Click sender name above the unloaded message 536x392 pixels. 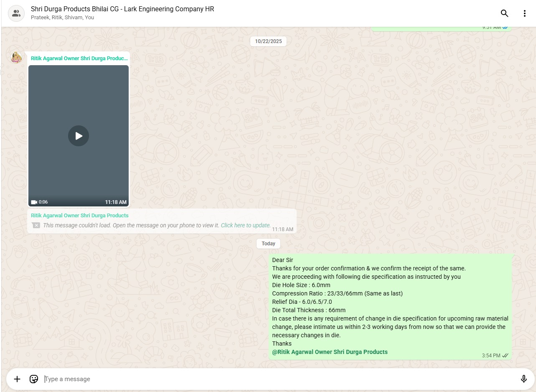tap(79, 216)
